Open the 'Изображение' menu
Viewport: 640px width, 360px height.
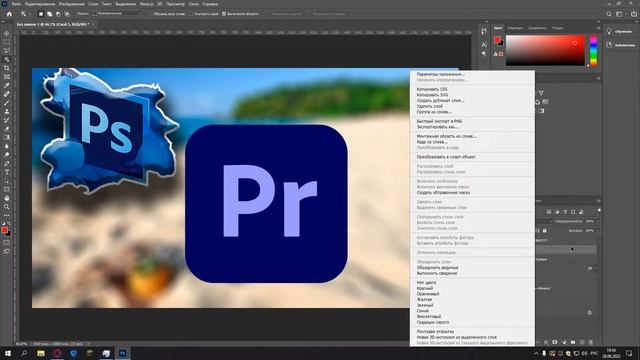pyautogui.click(x=72, y=4)
